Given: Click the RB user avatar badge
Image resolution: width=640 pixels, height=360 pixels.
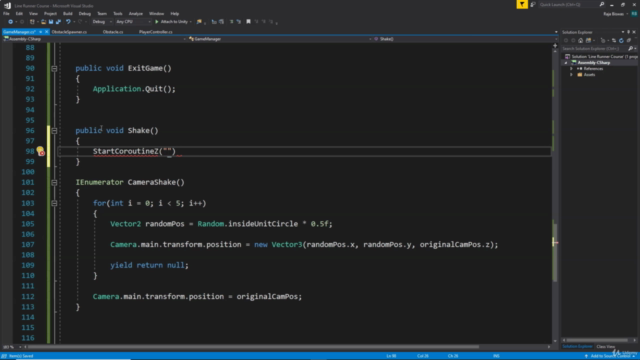Looking at the screenshot, I should pyautogui.click(x=634, y=13).
